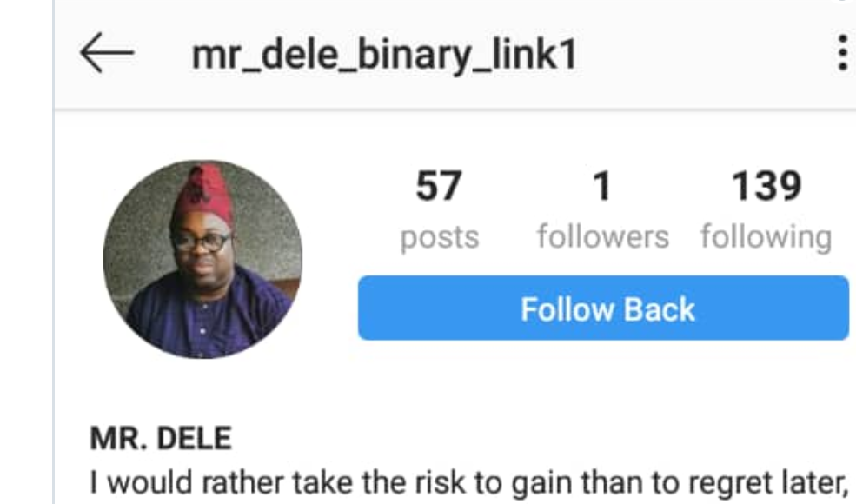Open the "following" list label

tap(766, 238)
